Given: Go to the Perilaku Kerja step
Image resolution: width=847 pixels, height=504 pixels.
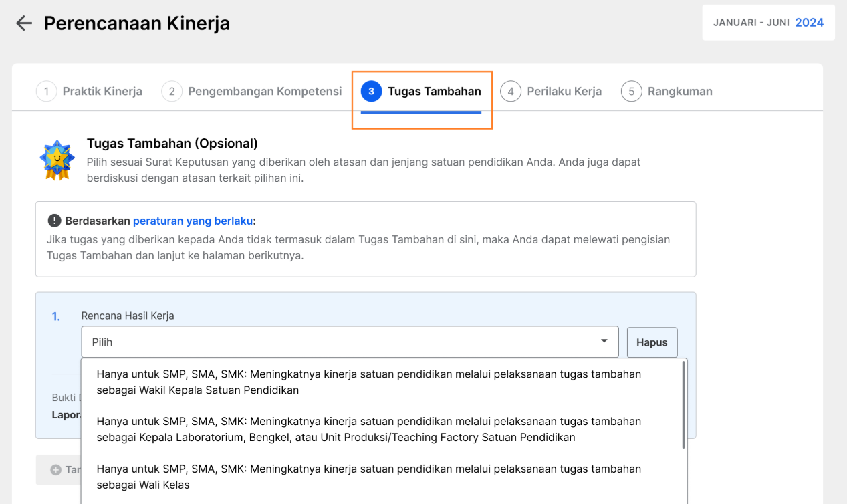Looking at the screenshot, I should pos(551,92).
